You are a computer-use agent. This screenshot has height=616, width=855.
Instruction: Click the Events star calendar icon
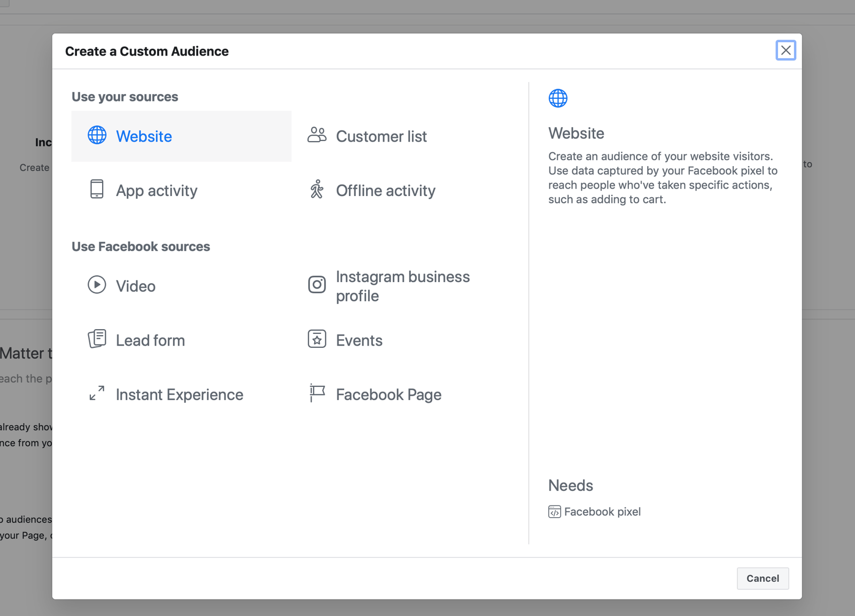[x=317, y=339]
